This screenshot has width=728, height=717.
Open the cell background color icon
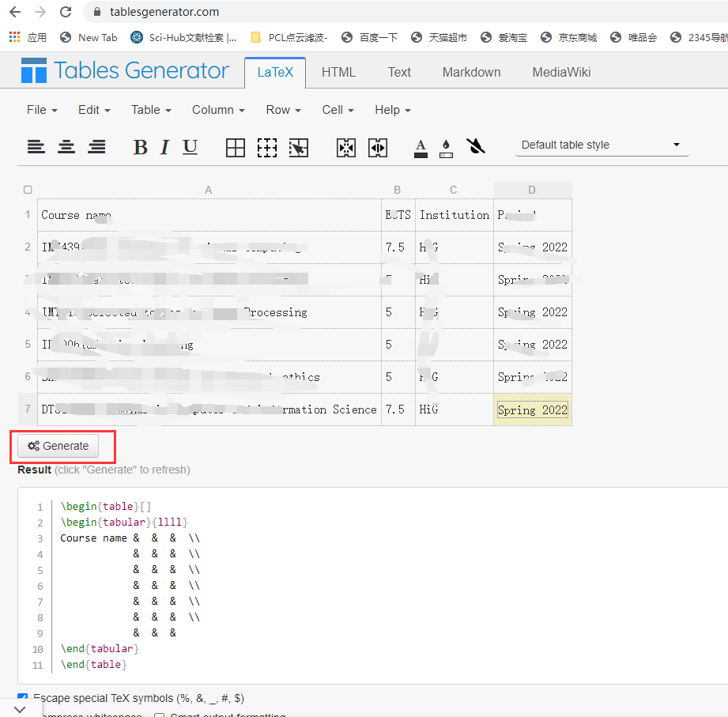click(446, 147)
